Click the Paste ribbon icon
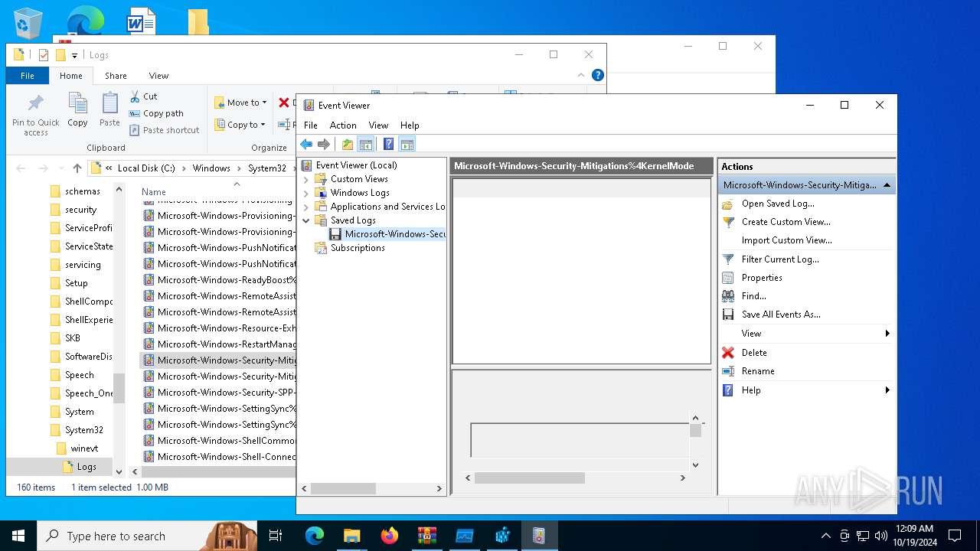980x551 pixels. point(109,109)
